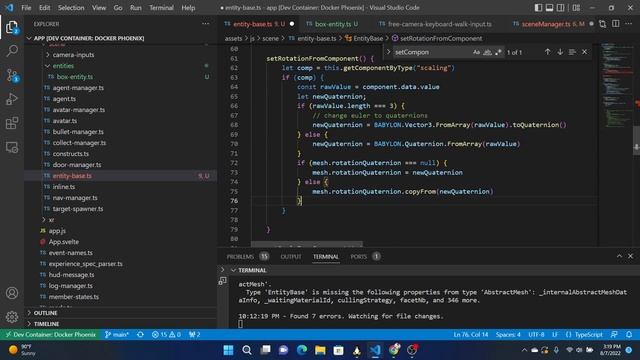
Task: Toggle secondary side bar layout button
Action: point(561,8)
